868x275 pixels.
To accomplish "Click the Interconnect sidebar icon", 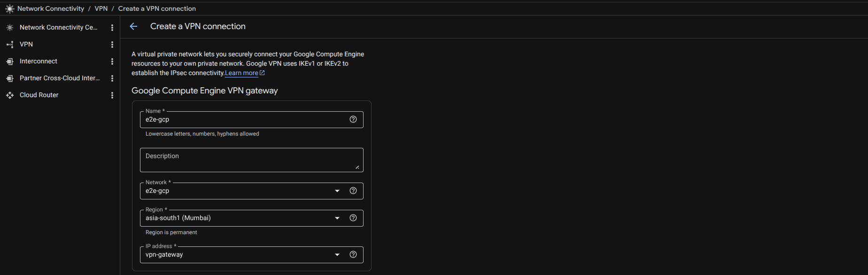I will tap(10, 61).
